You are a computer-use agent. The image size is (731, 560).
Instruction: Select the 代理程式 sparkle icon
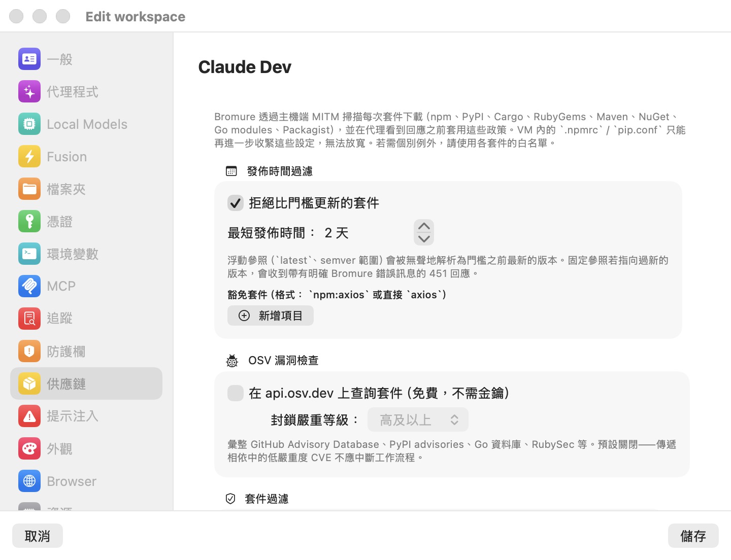click(x=29, y=92)
